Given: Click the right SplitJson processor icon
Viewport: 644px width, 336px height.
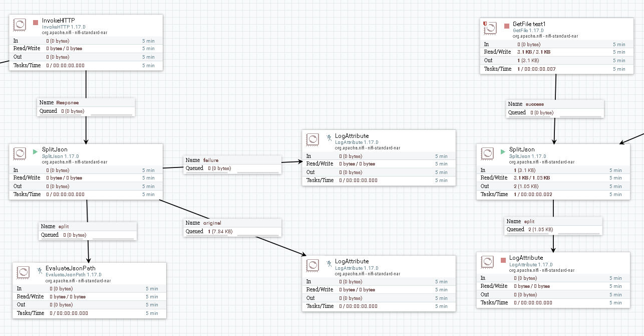Looking at the screenshot, I should (488, 153).
